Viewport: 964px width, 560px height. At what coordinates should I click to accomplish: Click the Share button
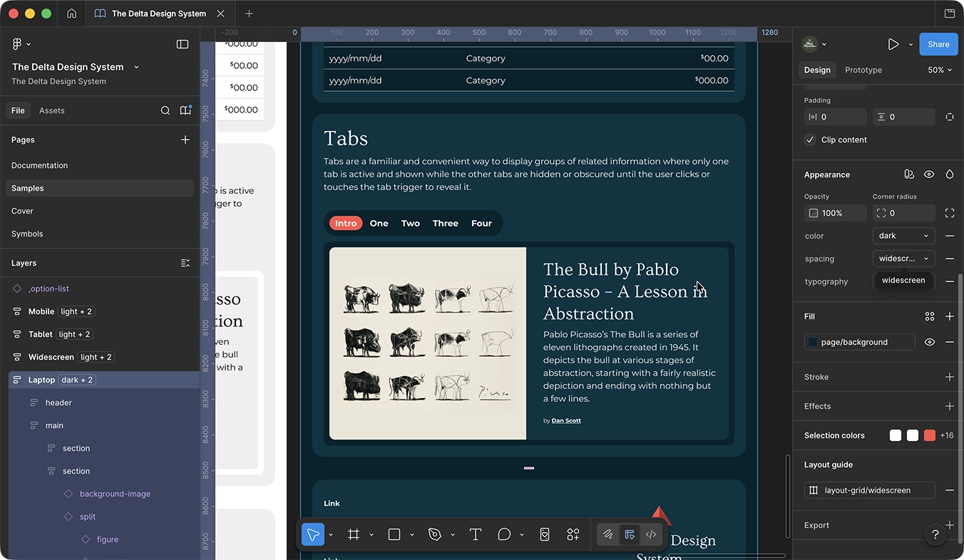tap(938, 43)
